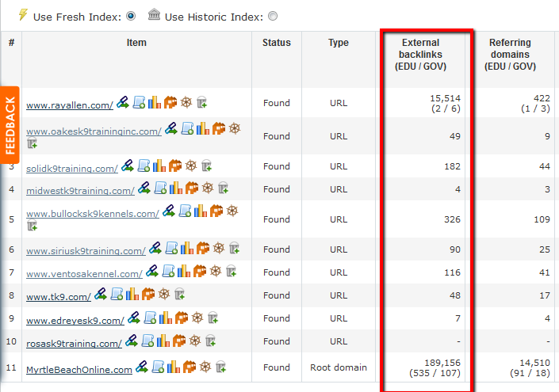Click the Referring domains column header
This screenshot has height=392, width=559.
(x=510, y=55)
